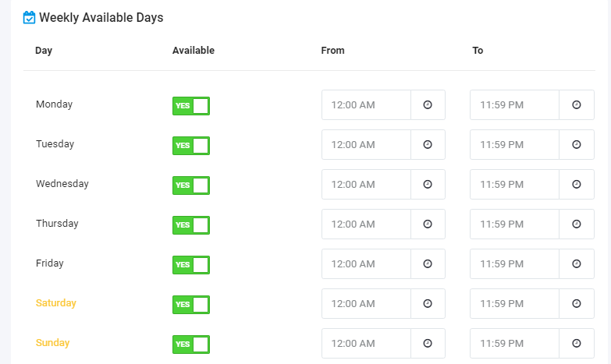The width and height of the screenshot is (611, 364).
Task: Click clock icon for Friday To time
Action: coord(577,263)
